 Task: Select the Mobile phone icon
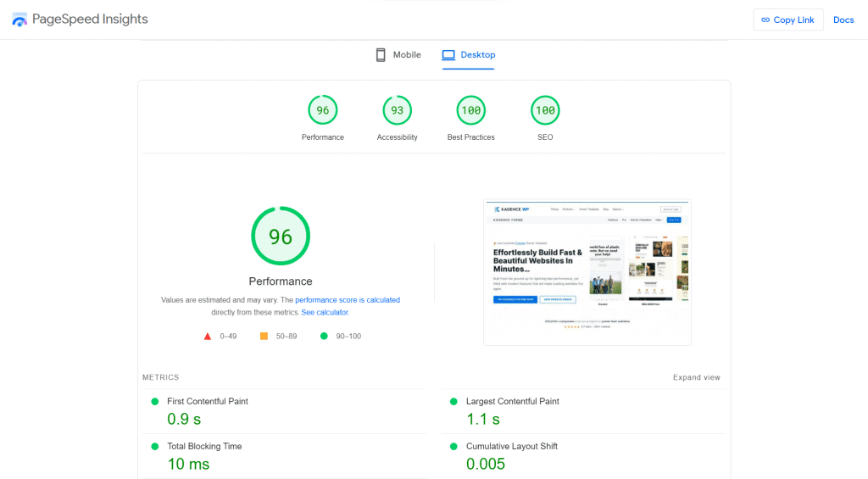(x=381, y=55)
